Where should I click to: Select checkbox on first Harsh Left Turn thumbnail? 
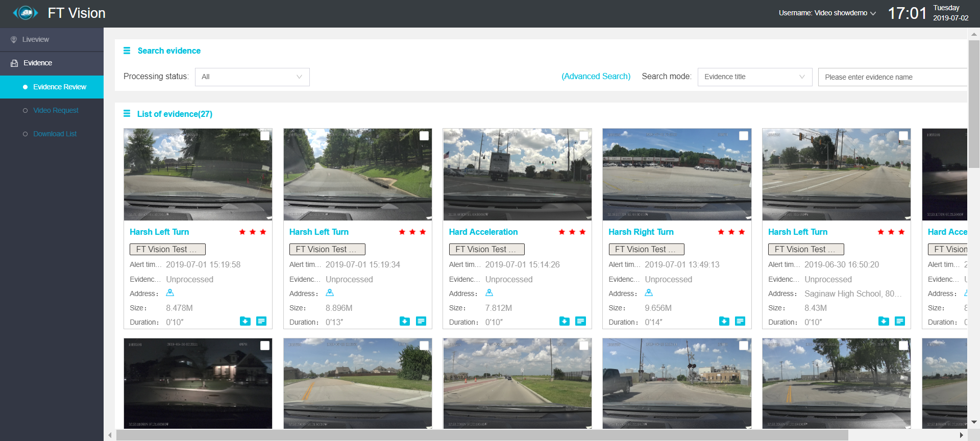(x=265, y=136)
